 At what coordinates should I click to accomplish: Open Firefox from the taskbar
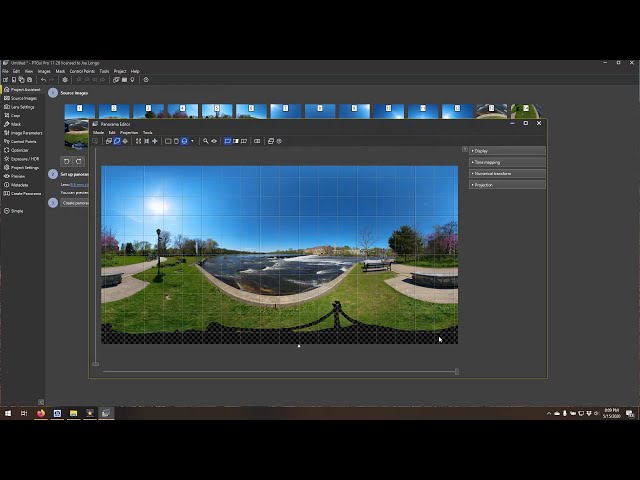[x=41, y=413]
